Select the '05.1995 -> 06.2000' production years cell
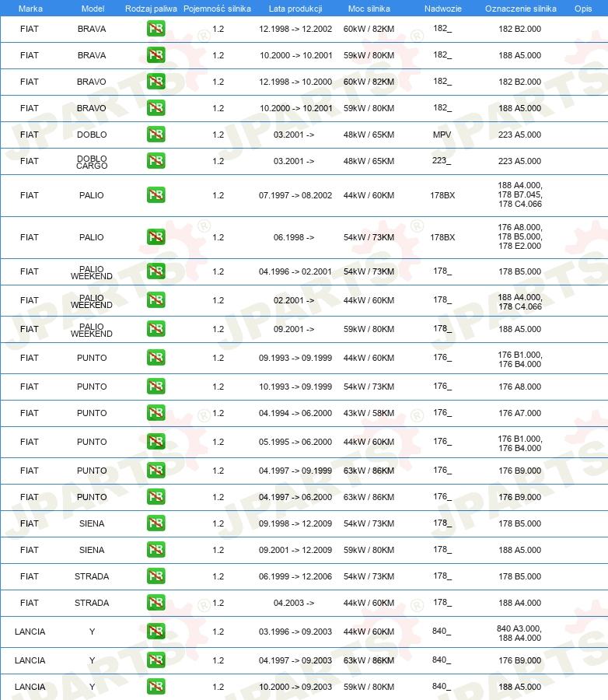608x700 pixels. (295, 442)
